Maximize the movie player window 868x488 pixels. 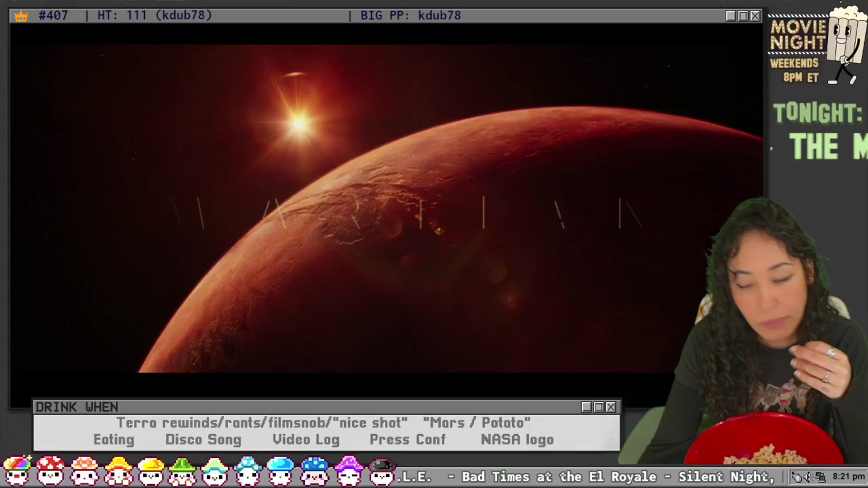(743, 16)
